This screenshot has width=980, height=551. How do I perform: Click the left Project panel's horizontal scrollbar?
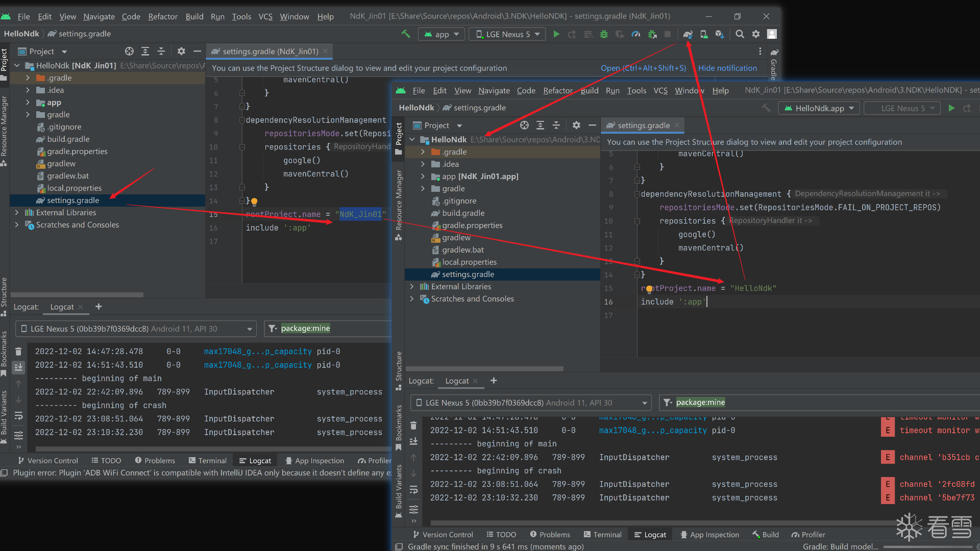pos(77,295)
